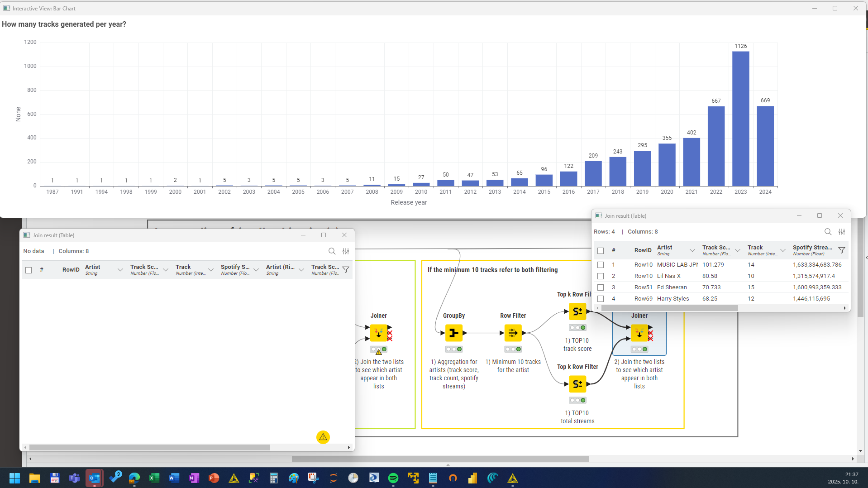This screenshot has height=488, width=868.
Task: Select the TOP10 total streams filter node
Action: [577, 384]
